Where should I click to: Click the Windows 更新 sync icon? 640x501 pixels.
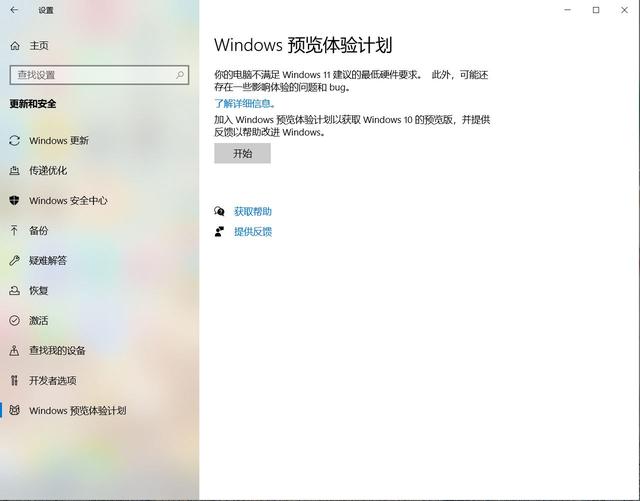tap(14, 140)
